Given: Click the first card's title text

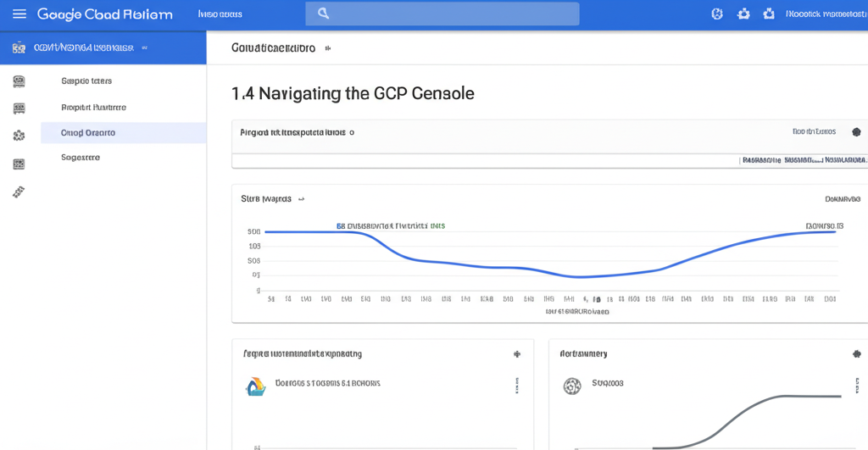Looking at the screenshot, I should (x=292, y=132).
